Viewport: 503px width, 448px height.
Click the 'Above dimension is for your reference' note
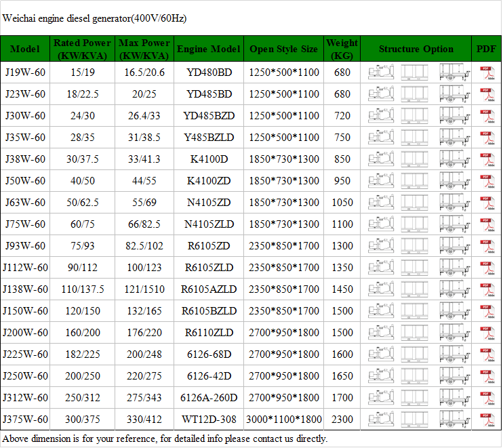[x=165, y=439]
